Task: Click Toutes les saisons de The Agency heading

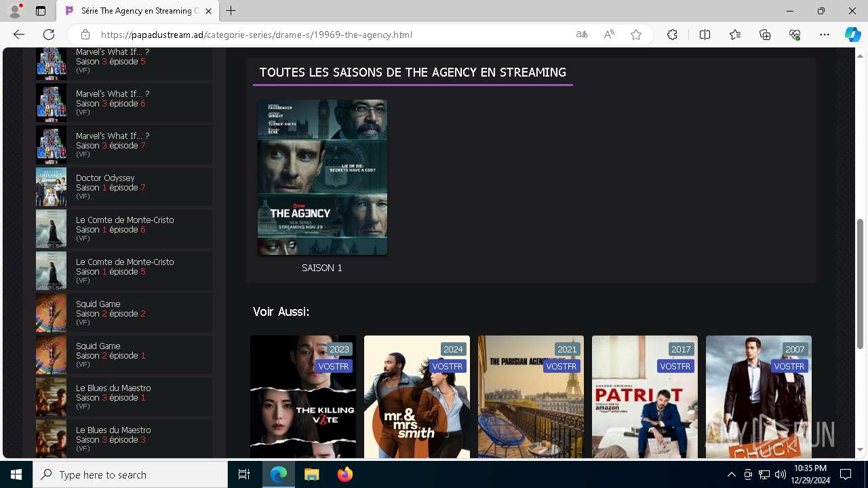Action: pyautogui.click(x=412, y=73)
